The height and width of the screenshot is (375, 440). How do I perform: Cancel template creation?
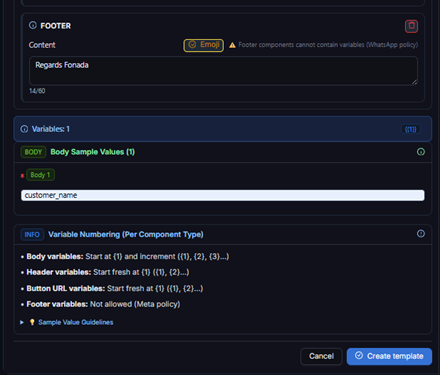tap(321, 356)
